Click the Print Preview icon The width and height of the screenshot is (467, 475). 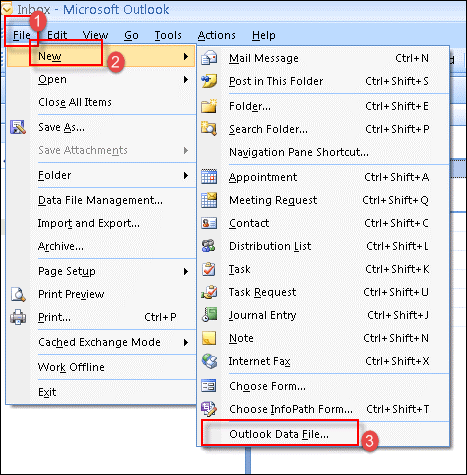point(18,294)
